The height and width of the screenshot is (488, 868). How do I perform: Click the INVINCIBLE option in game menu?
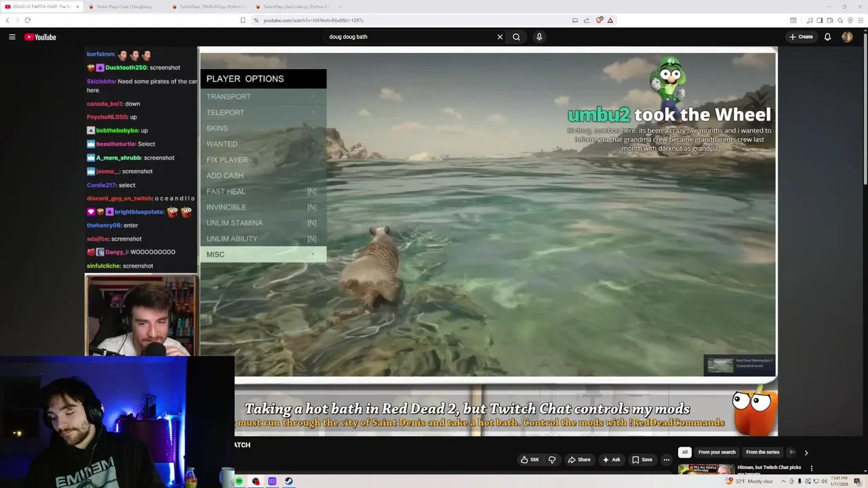[263, 207]
